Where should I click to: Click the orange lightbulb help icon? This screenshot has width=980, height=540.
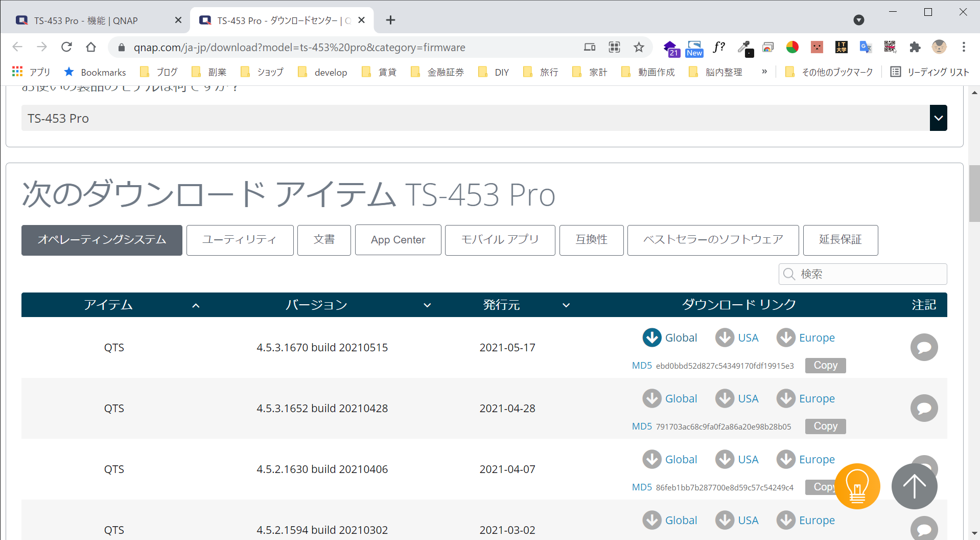857,486
